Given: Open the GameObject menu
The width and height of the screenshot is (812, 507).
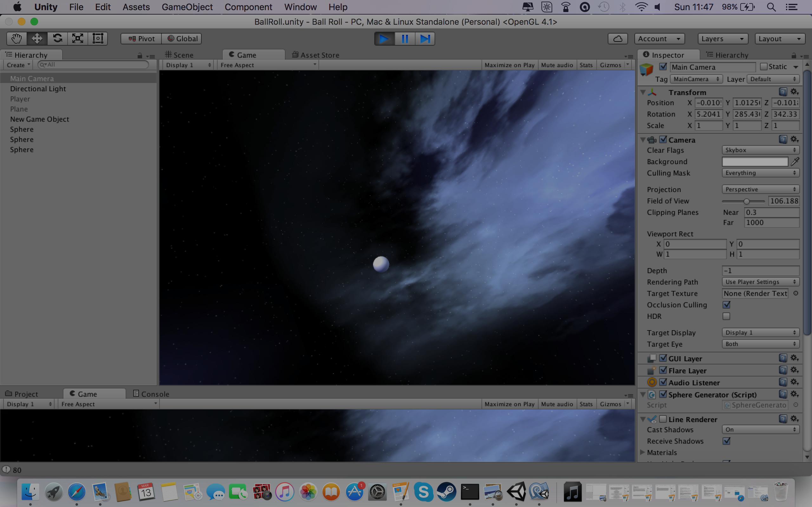Looking at the screenshot, I should coord(187,7).
